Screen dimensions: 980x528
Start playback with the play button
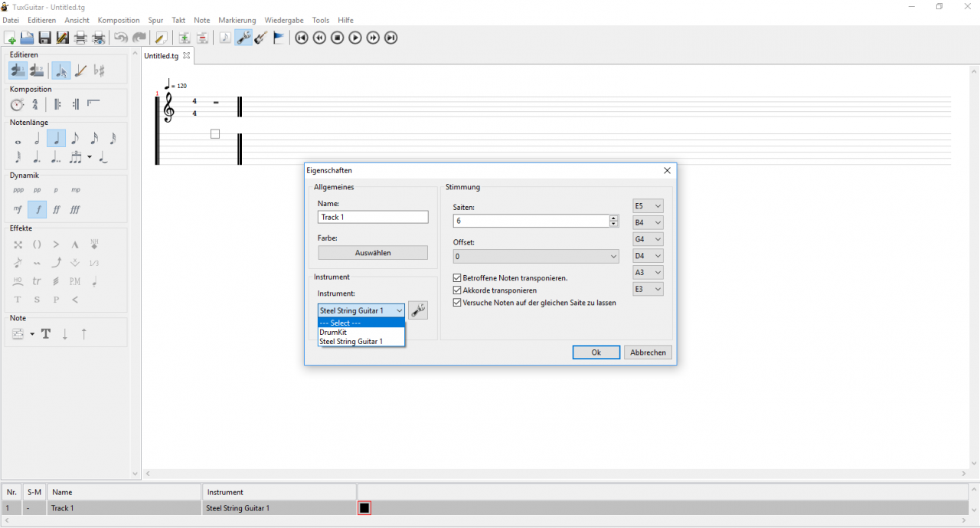point(355,38)
